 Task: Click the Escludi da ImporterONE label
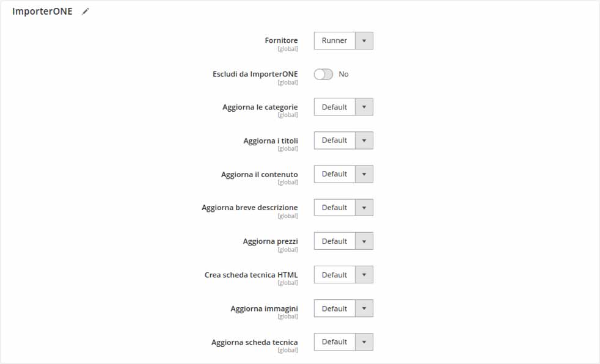pos(255,74)
